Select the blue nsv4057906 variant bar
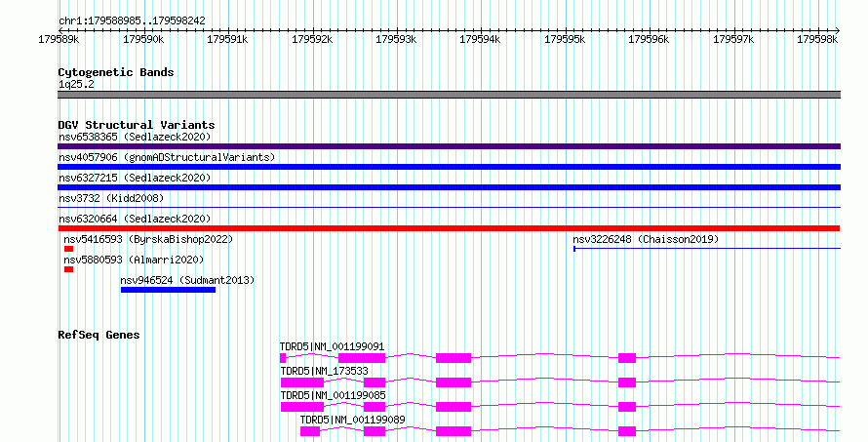868x442 pixels. [x=449, y=167]
